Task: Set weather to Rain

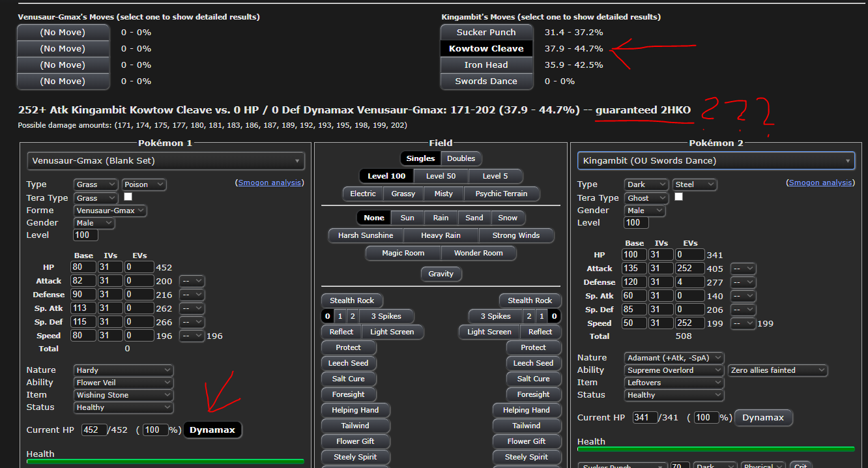Action: (x=441, y=218)
